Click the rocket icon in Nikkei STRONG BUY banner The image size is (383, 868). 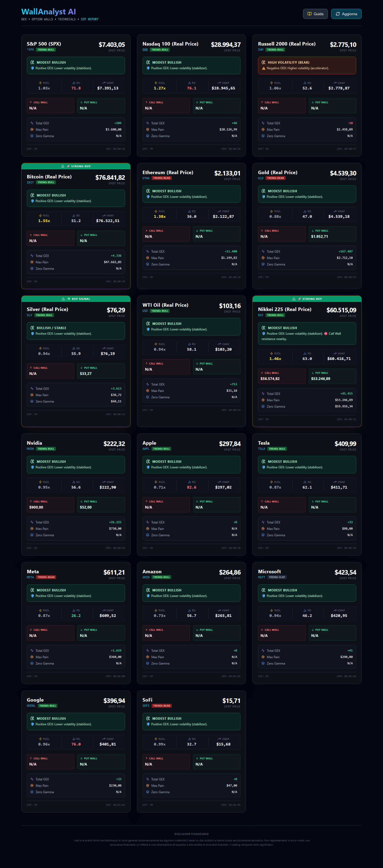click(x=299, y=299)
